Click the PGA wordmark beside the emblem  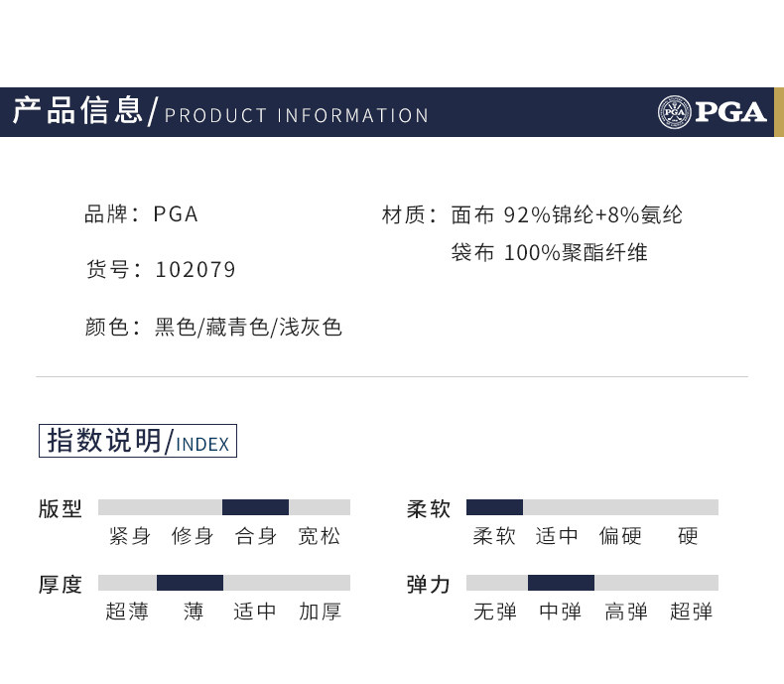(730, 112)
